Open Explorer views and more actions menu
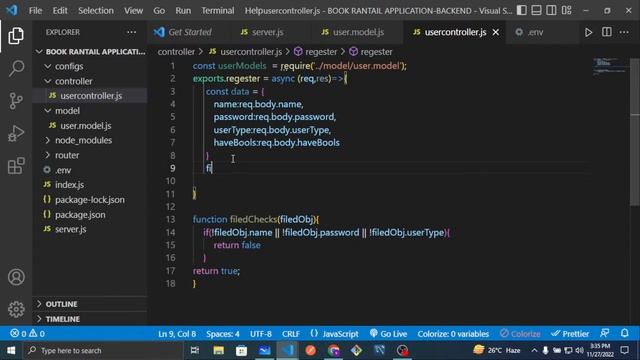The width and height of the screenshot is (640, 360). (131, 32)
